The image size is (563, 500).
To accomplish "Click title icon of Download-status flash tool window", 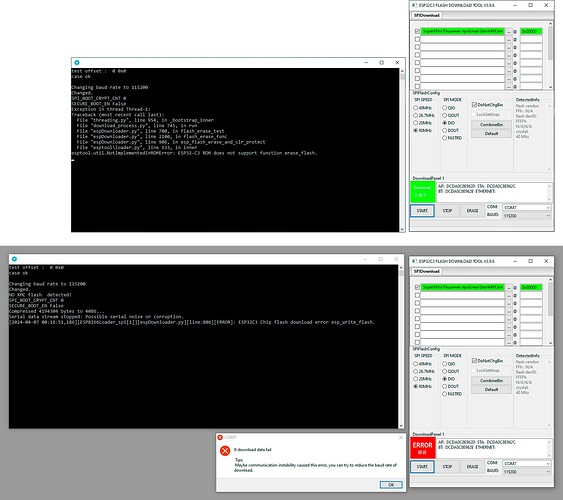I will pyautogui.click(x=414, y=5).
